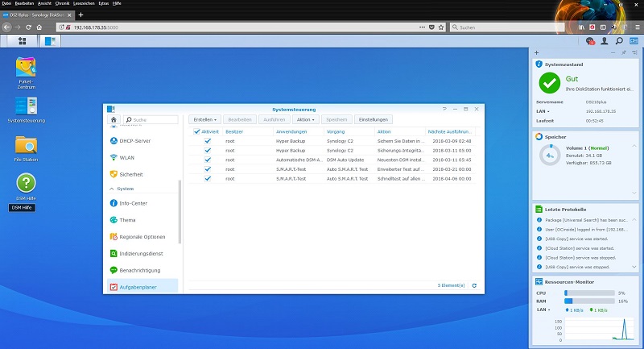Open the Chronik menu

pyautogui.click(x=63, y=3)
